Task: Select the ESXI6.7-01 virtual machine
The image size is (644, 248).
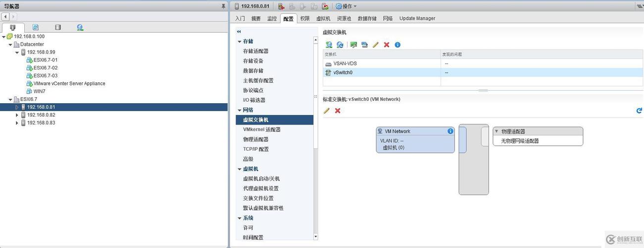Action: coord(45,60)
